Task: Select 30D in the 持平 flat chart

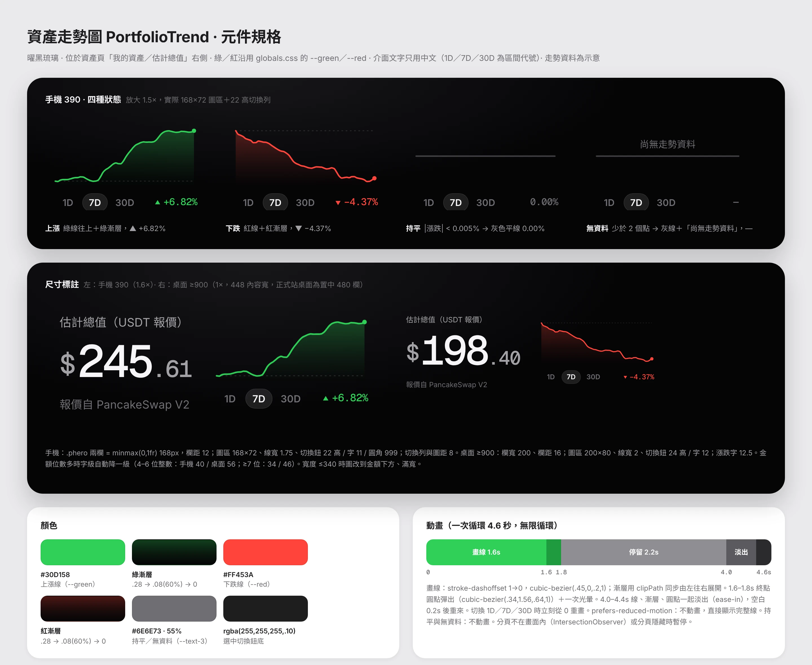Action: tap(486, 203)
